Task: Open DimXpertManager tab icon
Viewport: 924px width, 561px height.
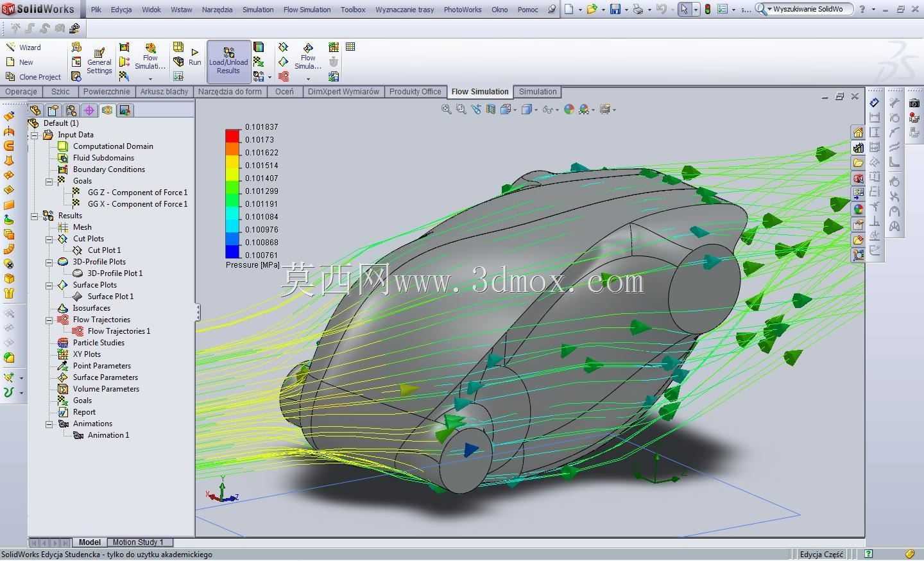Action: pyautogui.click(x=89, y=110)
